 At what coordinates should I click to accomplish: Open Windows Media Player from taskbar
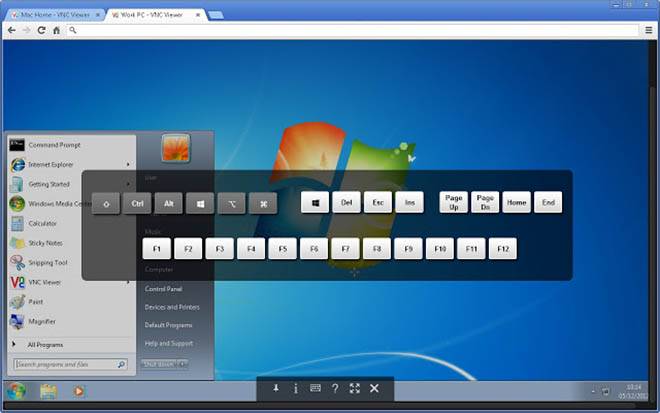78,392
